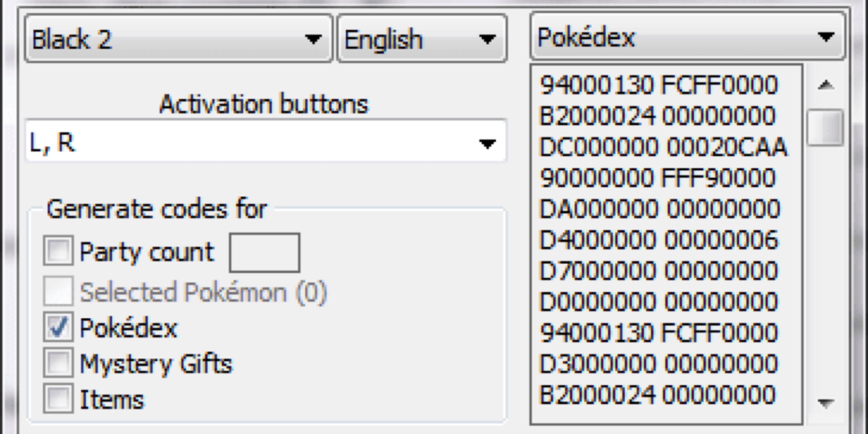Image resolution: width=868 pixels, height=434 pixels.
Task: Click code line 90000000 FFF90000
Action: coord(658,178)
